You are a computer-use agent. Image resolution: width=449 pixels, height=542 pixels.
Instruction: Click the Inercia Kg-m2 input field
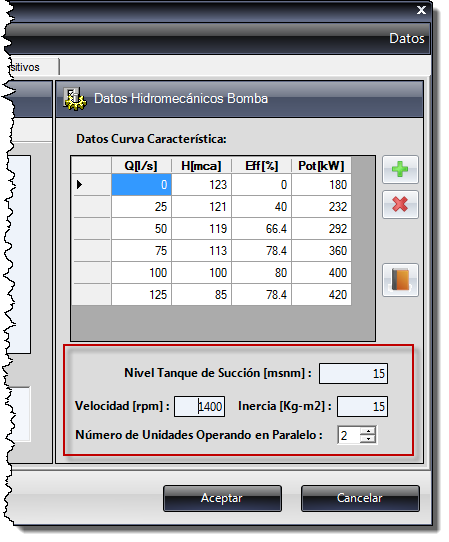(x=362, y=406)
